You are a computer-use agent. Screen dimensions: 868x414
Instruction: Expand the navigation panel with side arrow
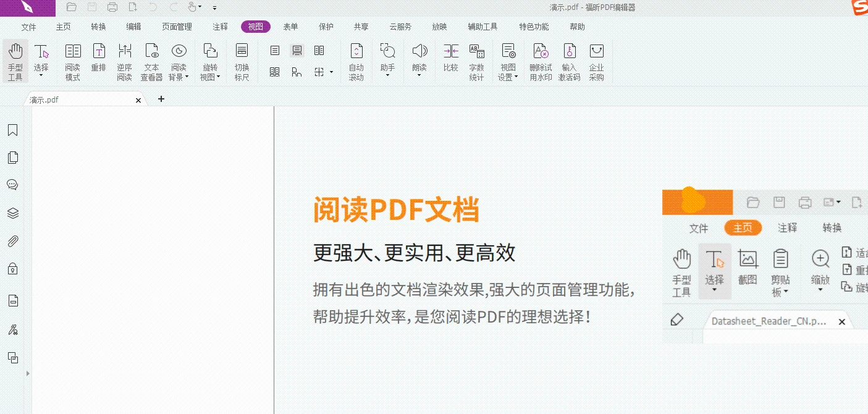click(x=27, y=373)
